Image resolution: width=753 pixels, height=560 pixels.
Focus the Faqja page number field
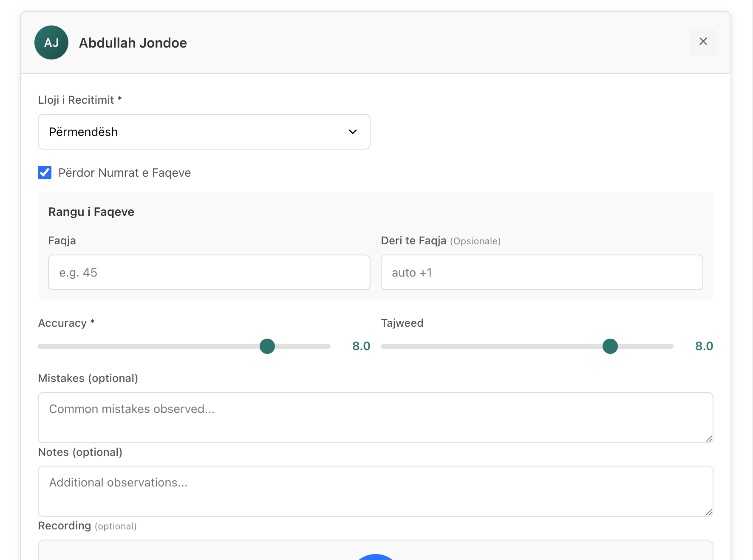(x=209, y=272)
